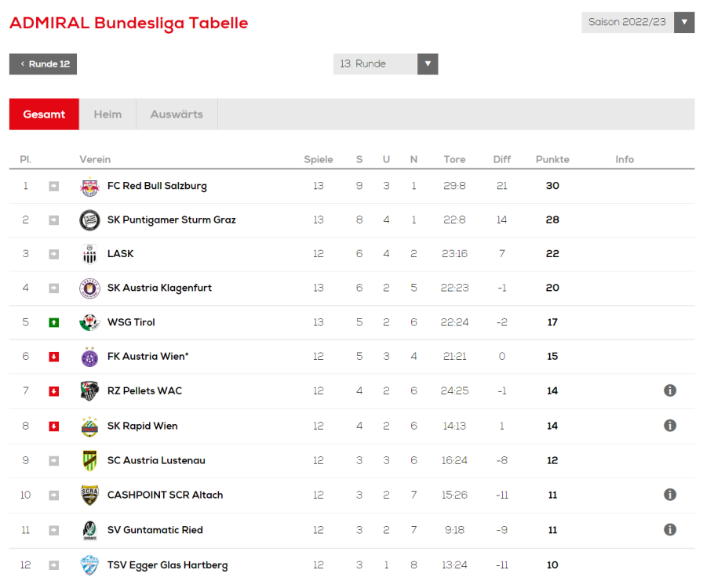
Task: Show info icon for CASHPOINT SCR Altach
Action: [x=670, y=495]
